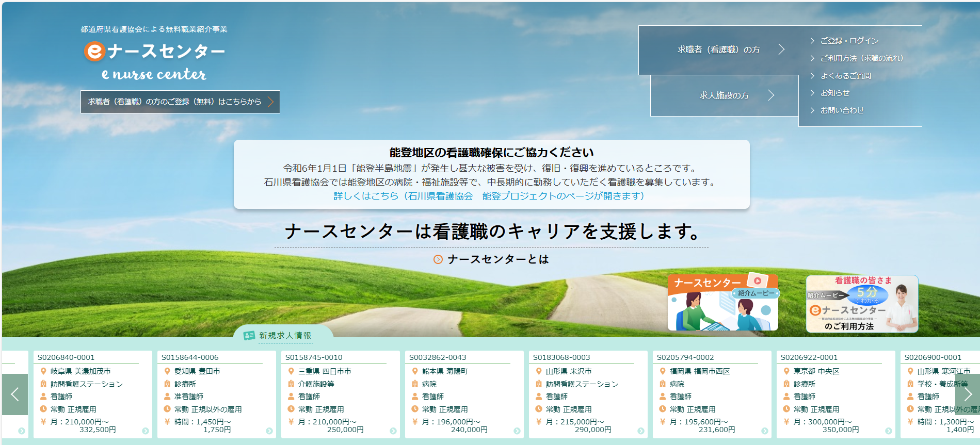
Task: Open job listing S0183068-0003 in 米沢市
Action: pos(588,394)
